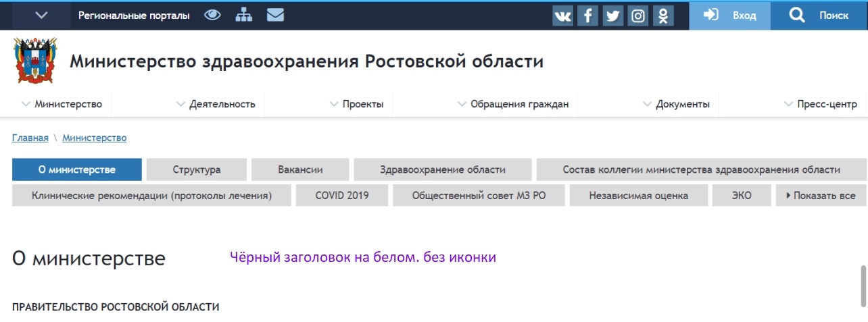Screen dimensions: 868x322
Task: Expand tabs with Показать все
Action: tap(820, 196)
